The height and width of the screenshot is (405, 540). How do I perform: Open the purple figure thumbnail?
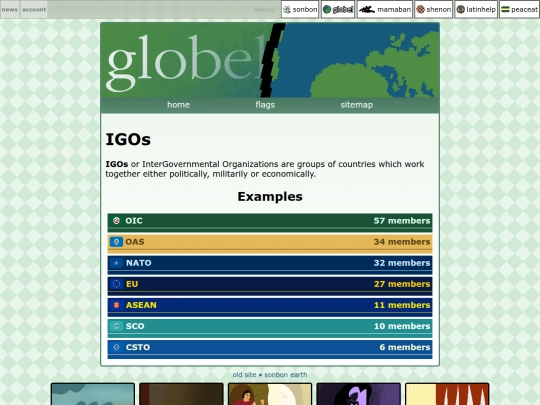359,394
